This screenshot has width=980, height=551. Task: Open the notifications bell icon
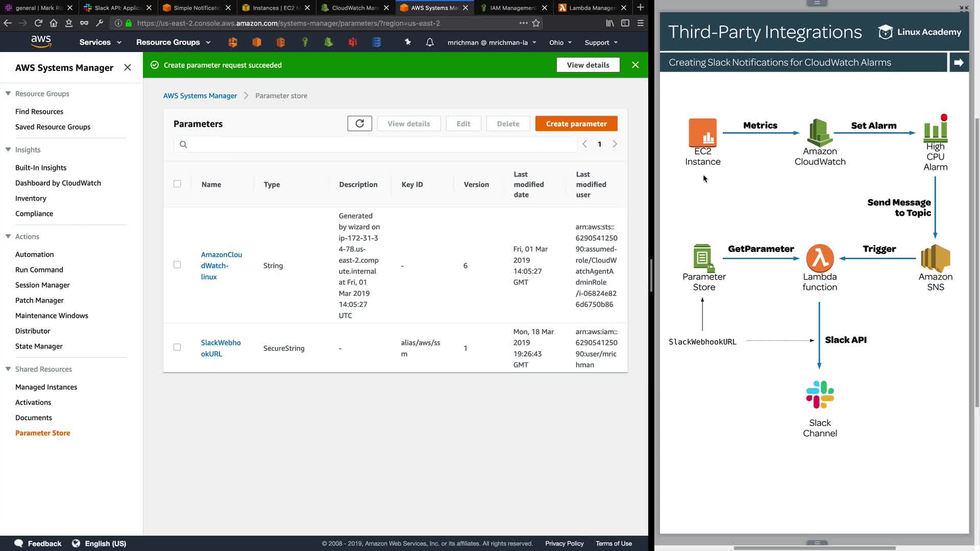[x=430, y=42]
